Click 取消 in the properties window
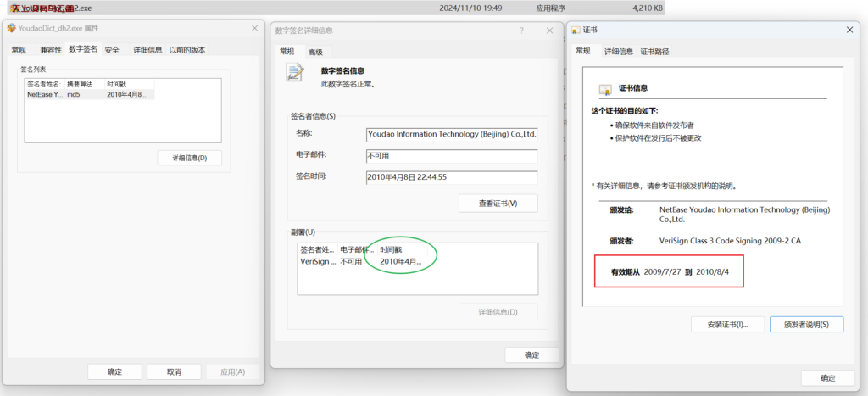 coord(174,371)
